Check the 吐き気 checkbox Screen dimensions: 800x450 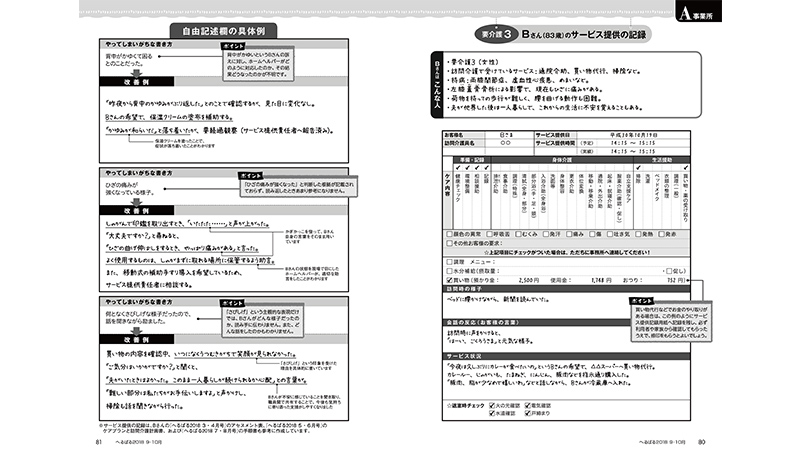(x=610, y=234)
